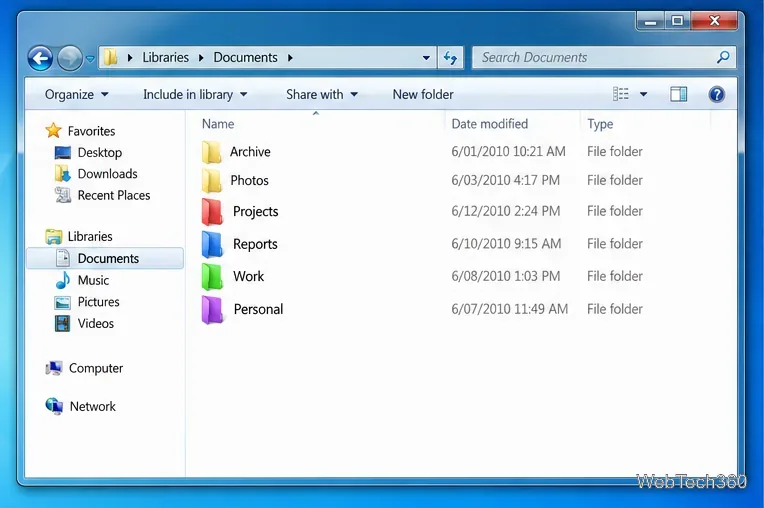Click into the Search Documents field
Image resolution: width=764 pixels, height=508 pixels.
[604, 57]
